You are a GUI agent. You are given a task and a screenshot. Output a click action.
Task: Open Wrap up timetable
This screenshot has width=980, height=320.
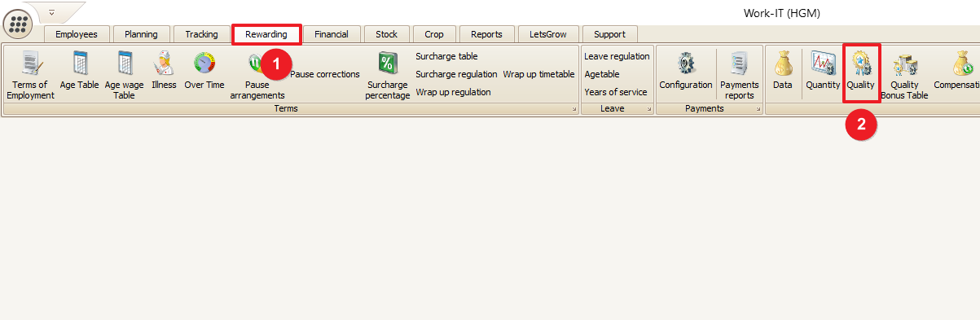[538, 74]
